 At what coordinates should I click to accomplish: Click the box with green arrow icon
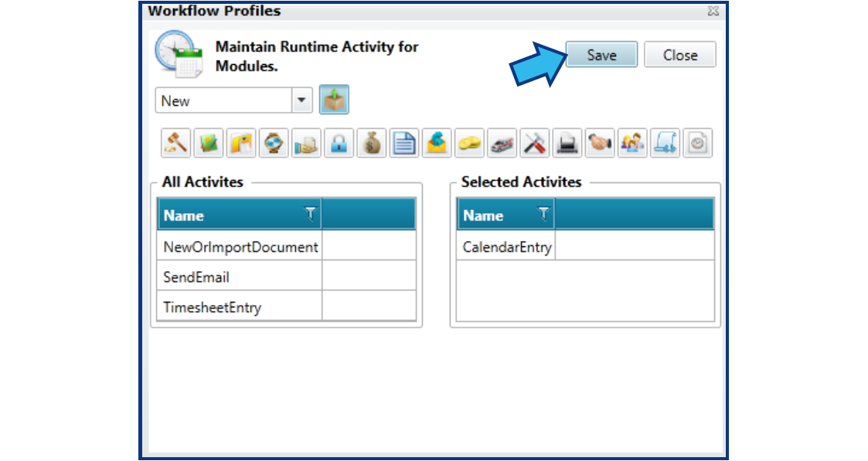pyautogui.click(x=335, y=100)
